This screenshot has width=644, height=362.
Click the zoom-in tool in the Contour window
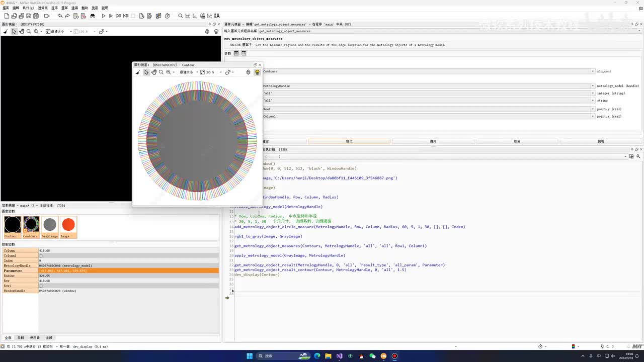168,72
